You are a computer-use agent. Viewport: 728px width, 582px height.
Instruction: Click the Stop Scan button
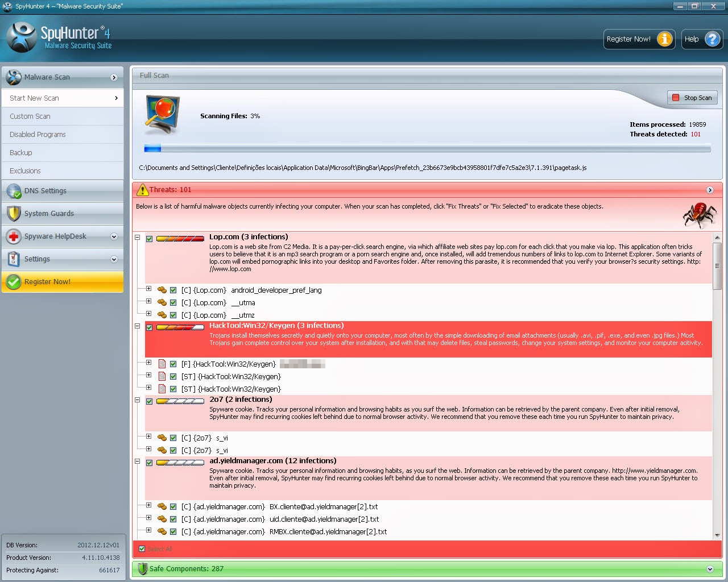692,98
